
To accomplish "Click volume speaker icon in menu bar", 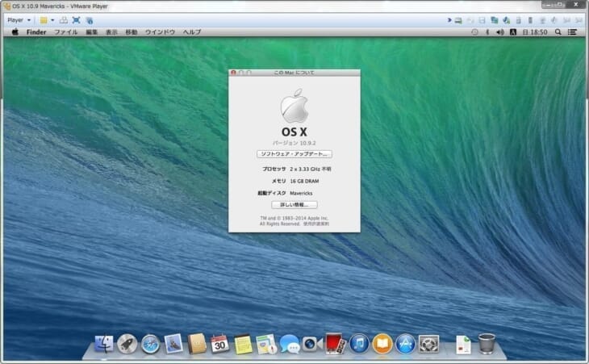I will [500, 32].
